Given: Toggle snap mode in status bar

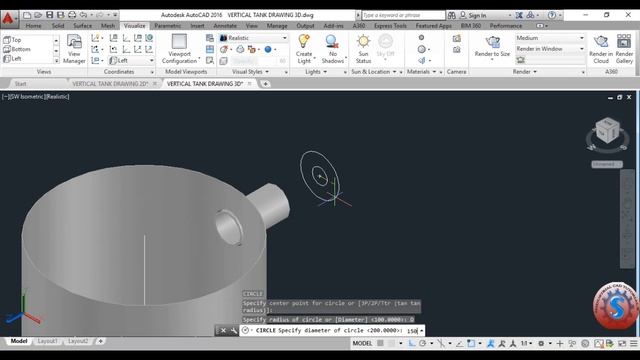Looking at the screenshot, I should [391, 343].
